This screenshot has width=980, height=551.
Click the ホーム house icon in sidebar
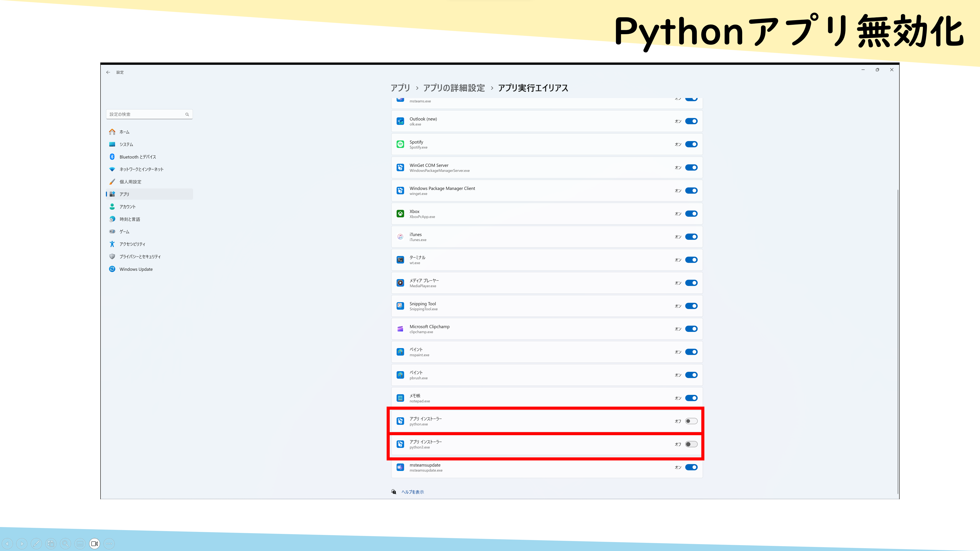(x=112, y=132)
